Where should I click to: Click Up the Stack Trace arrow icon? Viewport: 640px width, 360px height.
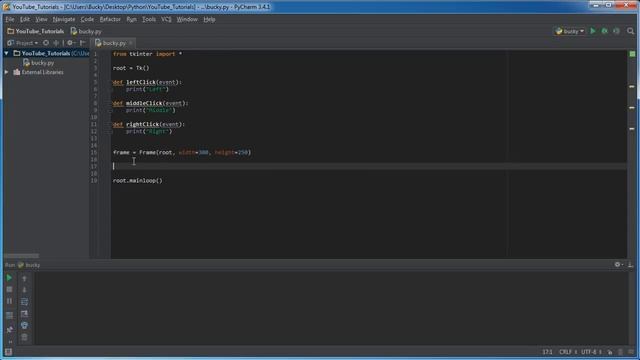click(24, 278)
